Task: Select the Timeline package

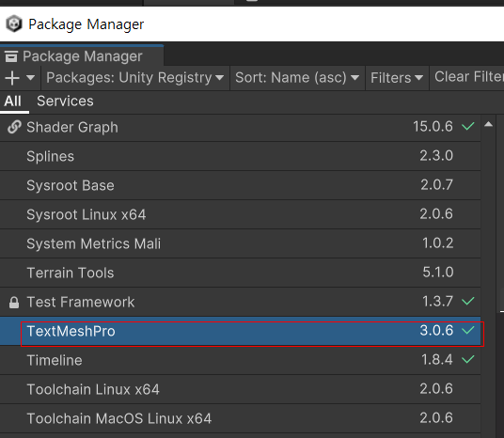Action: [x=240, y=360]
